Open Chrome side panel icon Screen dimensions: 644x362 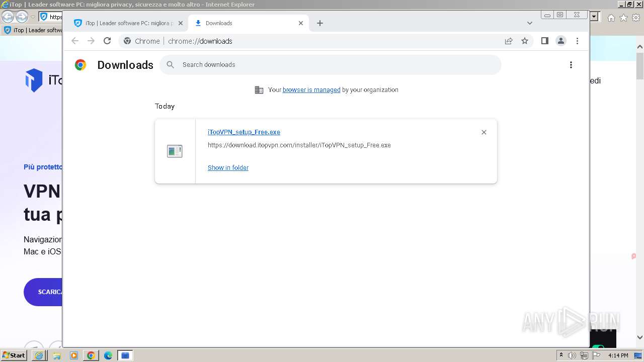[545, 41]
